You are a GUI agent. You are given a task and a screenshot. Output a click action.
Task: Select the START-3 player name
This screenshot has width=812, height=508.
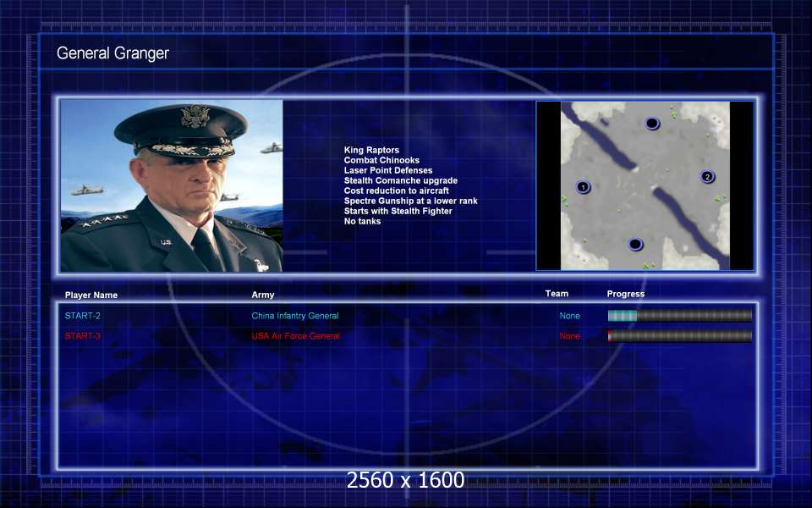click(82, 336)
